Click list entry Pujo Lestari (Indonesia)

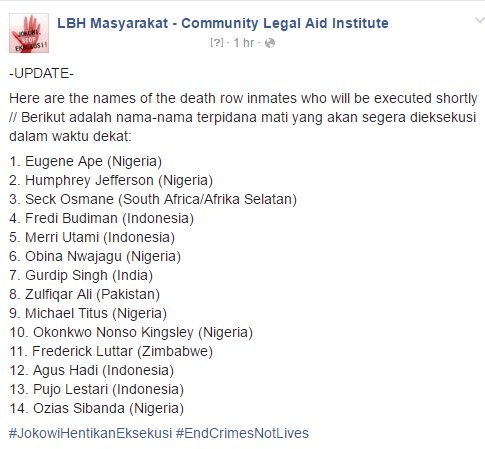pos(97,389)
